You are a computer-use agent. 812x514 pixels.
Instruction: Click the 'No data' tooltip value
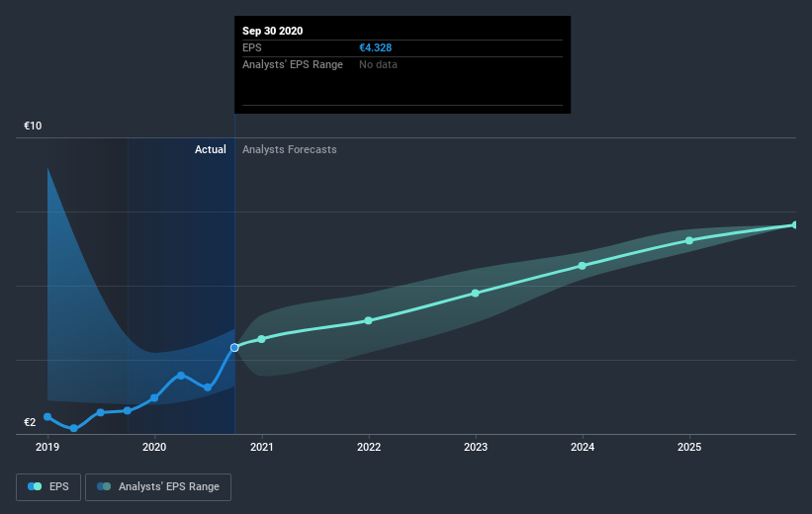[378, 64]
